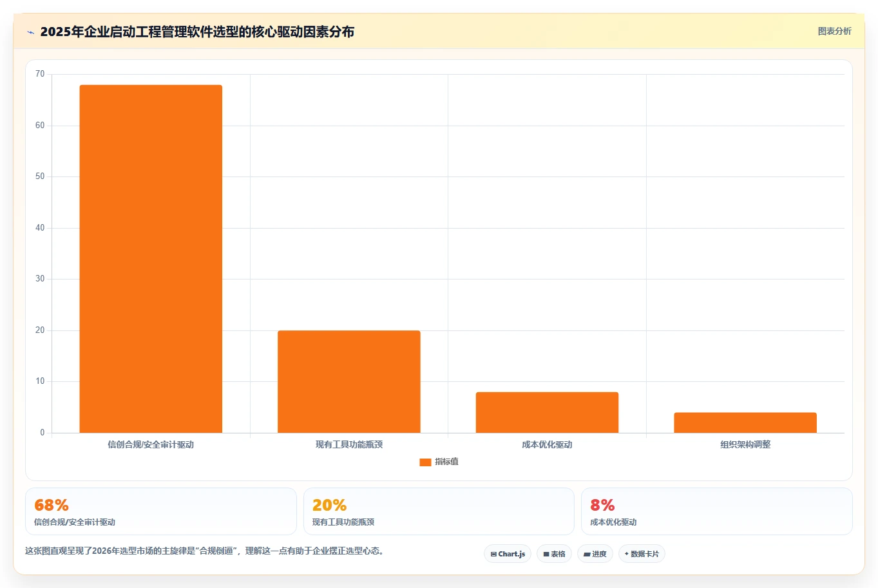878x588 pixels.
Task: Open the 68% data card
Action: tap(161, 511)
